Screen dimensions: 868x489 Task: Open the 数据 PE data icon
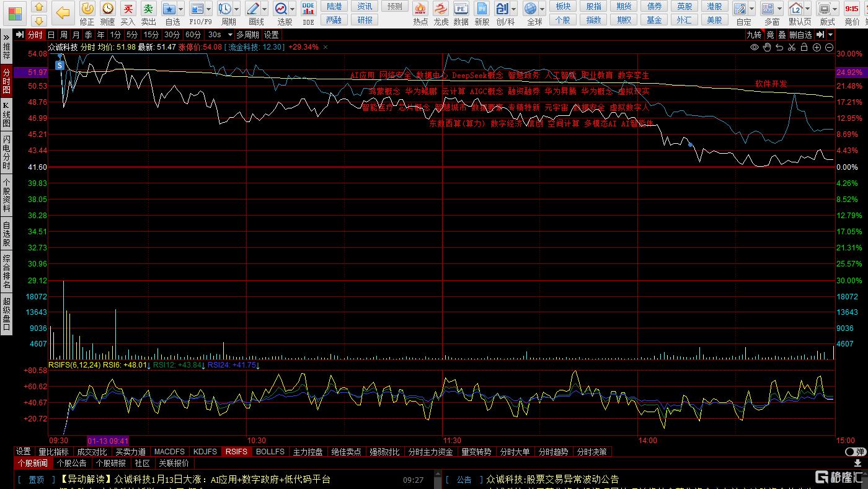point(461,9)
